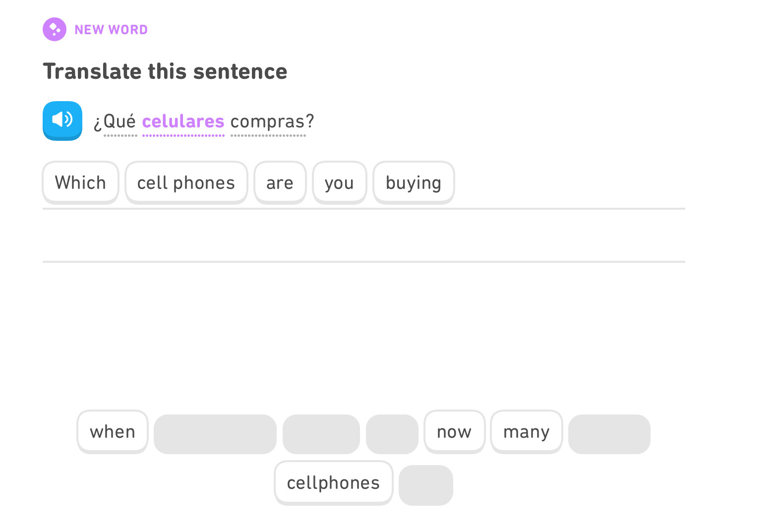Remove the "Which" tile from the answer

tap(80, 182)
